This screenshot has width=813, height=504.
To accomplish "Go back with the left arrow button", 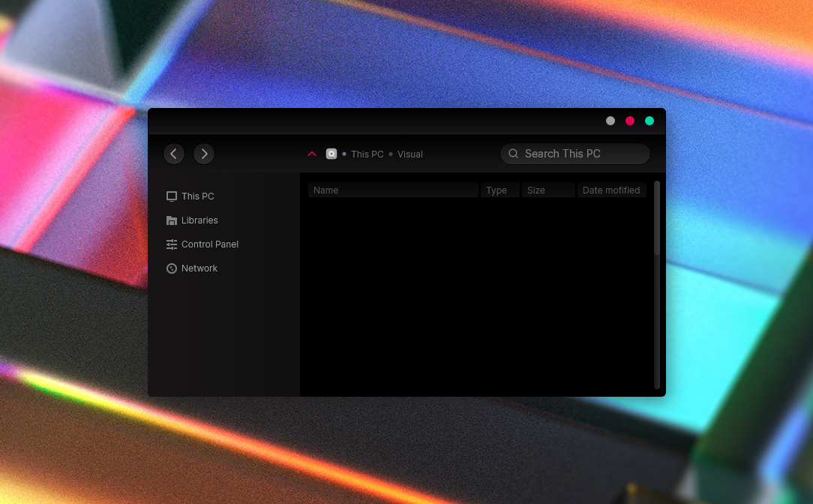I will click(x=174, y=154).
